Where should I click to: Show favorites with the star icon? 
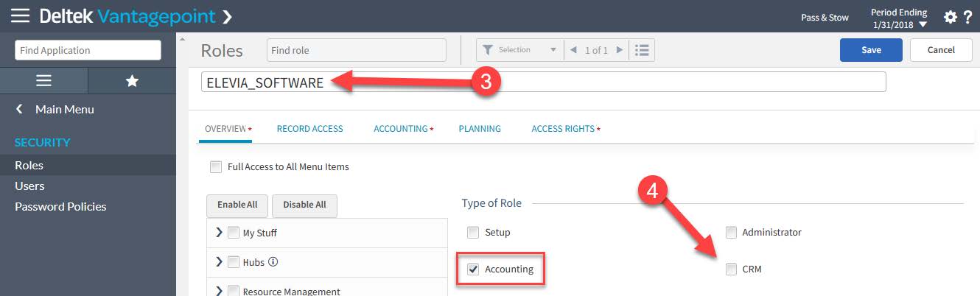coord(132,80)
